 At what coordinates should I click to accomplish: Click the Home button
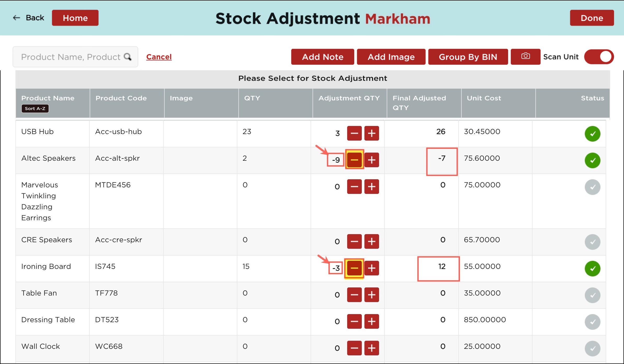coord(75,18)
